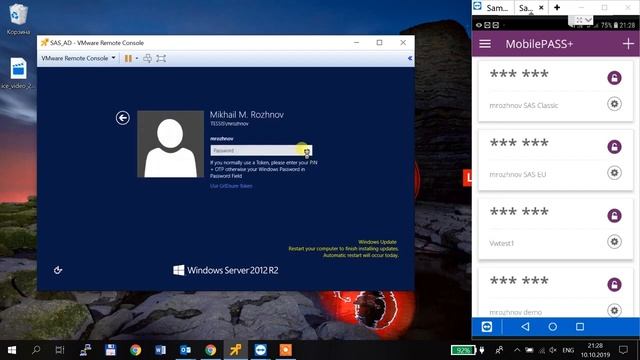The image size is (640, 360).
Task: Click the full screen icon in VMware toolbar
Action: tap(161, 58)
